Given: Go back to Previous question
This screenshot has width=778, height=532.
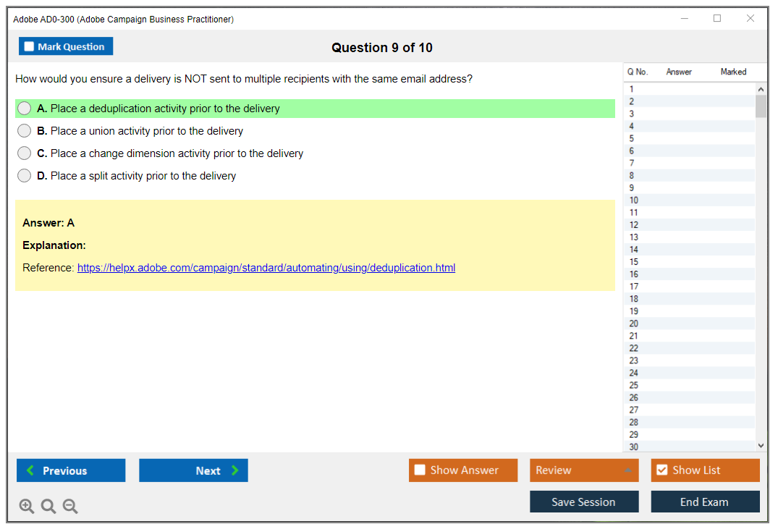Looking at the screenshot, I should click(71, 470).
